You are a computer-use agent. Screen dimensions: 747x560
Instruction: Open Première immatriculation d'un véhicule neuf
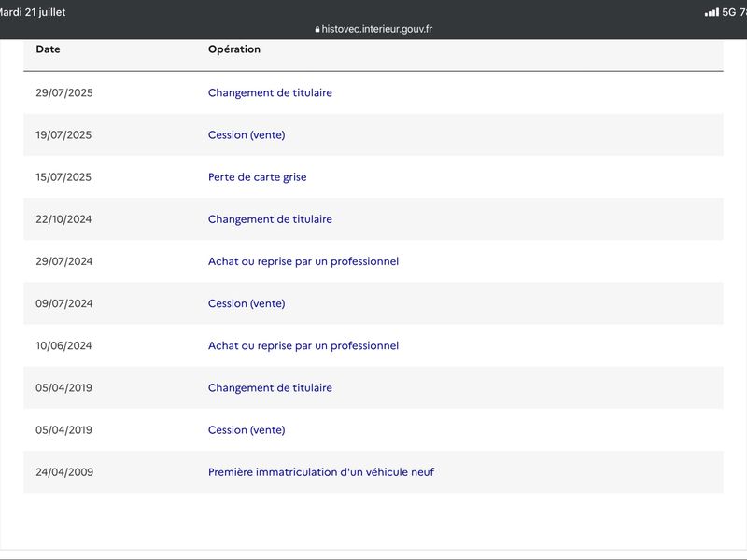point(321,472)
